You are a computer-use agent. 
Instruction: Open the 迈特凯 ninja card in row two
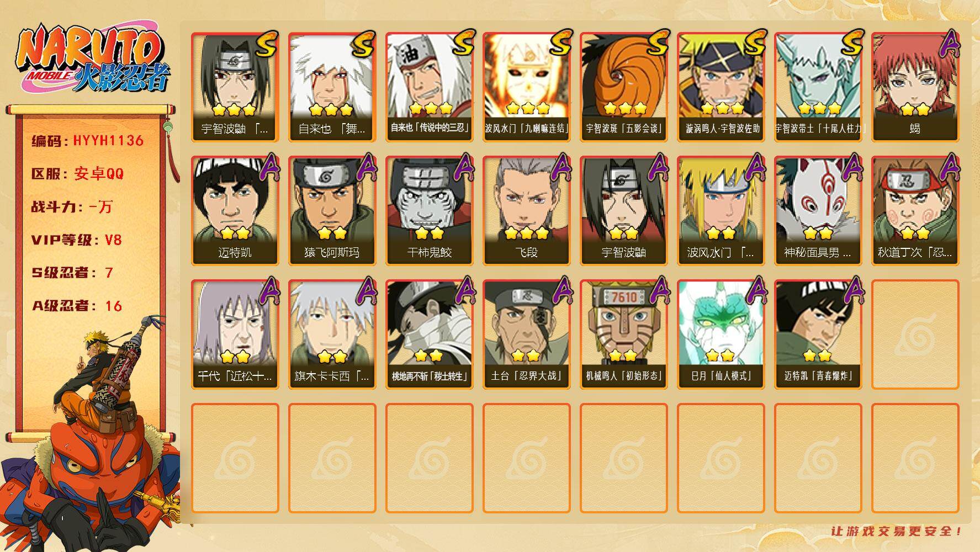(235, 211)
